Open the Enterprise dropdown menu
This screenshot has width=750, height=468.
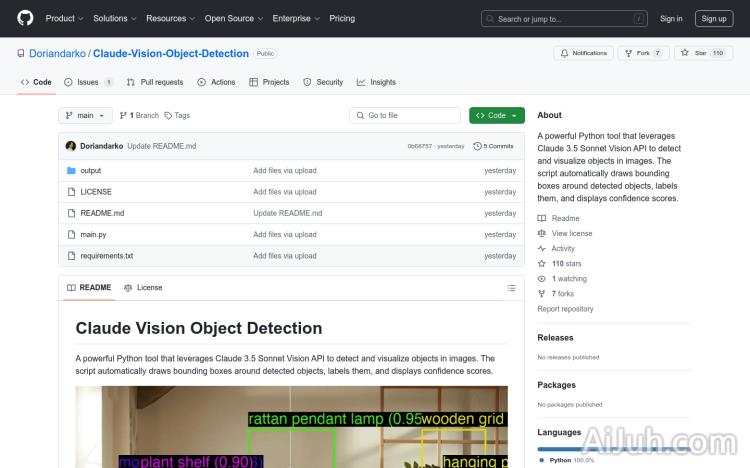click(x=296, y=18)
